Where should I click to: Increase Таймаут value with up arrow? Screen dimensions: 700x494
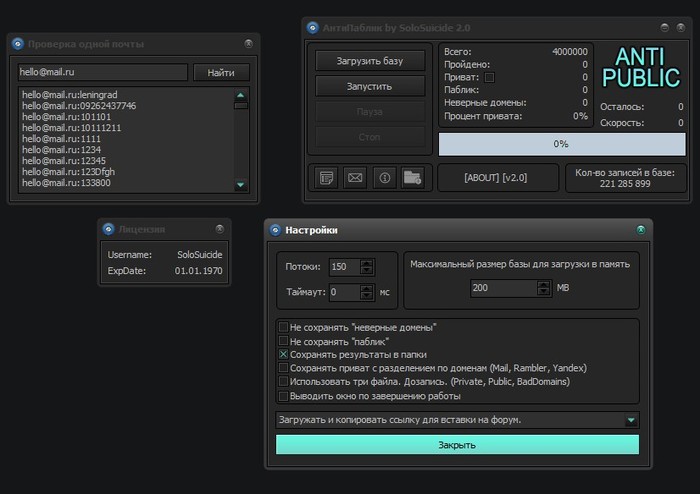pos(367,288)
